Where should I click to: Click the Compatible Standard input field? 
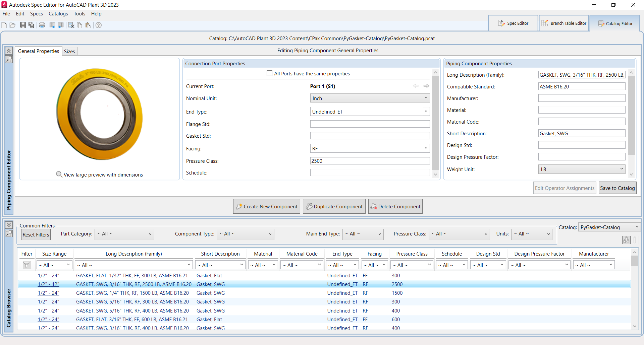click(582, 86)
